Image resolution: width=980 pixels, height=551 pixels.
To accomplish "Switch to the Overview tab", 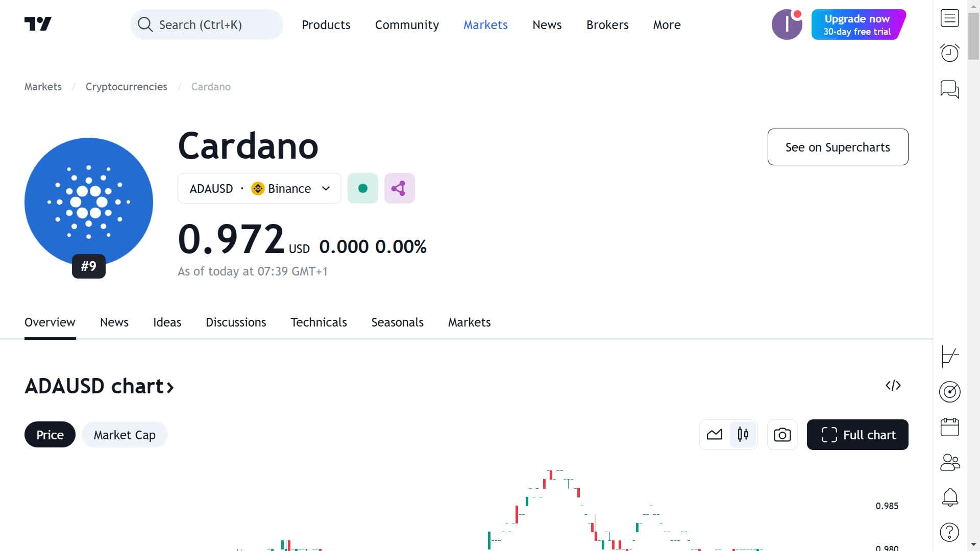I will click(x=50, y=322).
